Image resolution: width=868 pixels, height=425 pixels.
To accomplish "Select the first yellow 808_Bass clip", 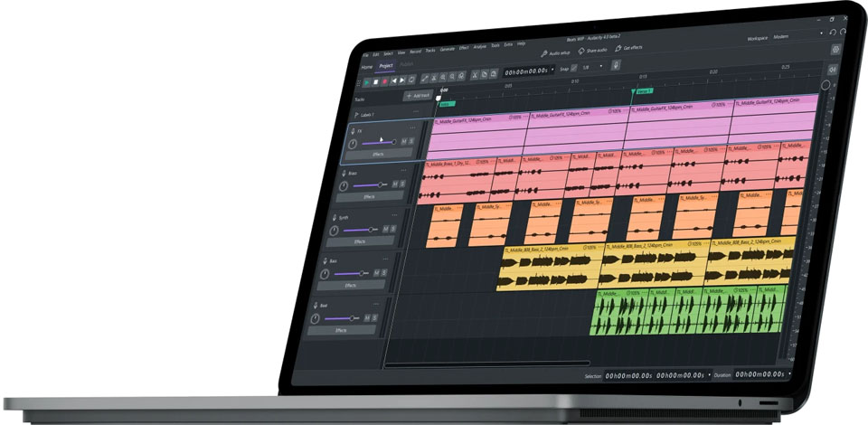I will pyautogui.click(x=552, y=266).
